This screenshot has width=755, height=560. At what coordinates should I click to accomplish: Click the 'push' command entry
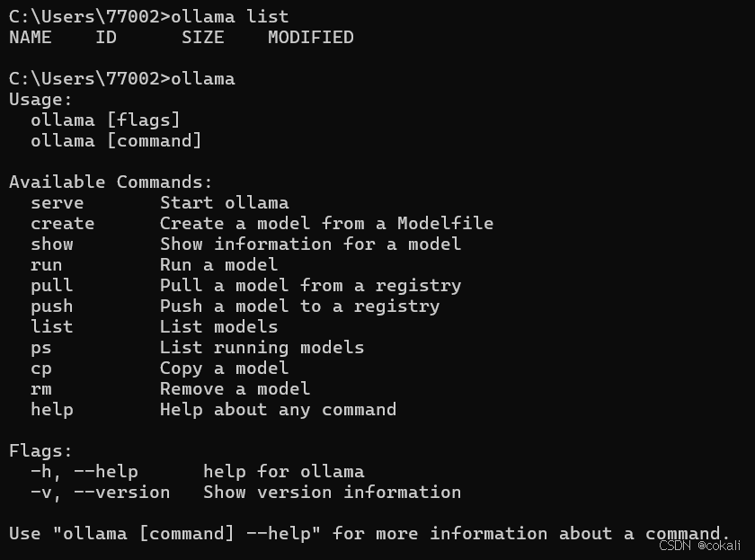[52, 307]
